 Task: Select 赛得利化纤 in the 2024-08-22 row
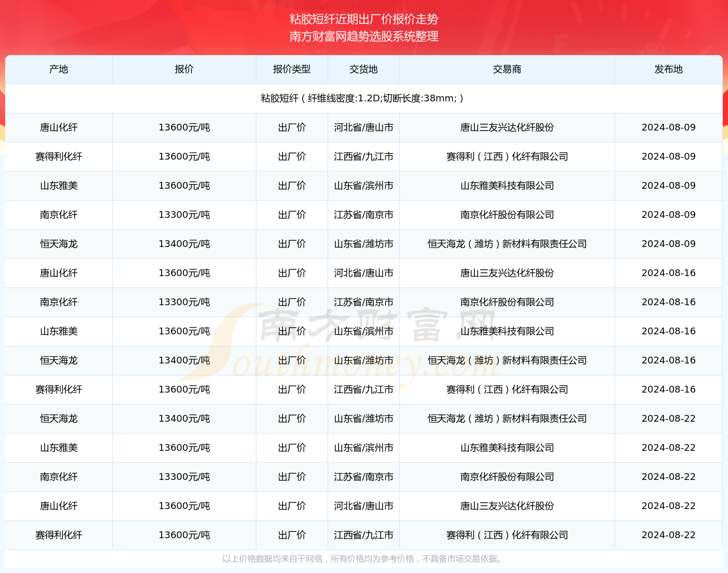(x=59, y=535)
